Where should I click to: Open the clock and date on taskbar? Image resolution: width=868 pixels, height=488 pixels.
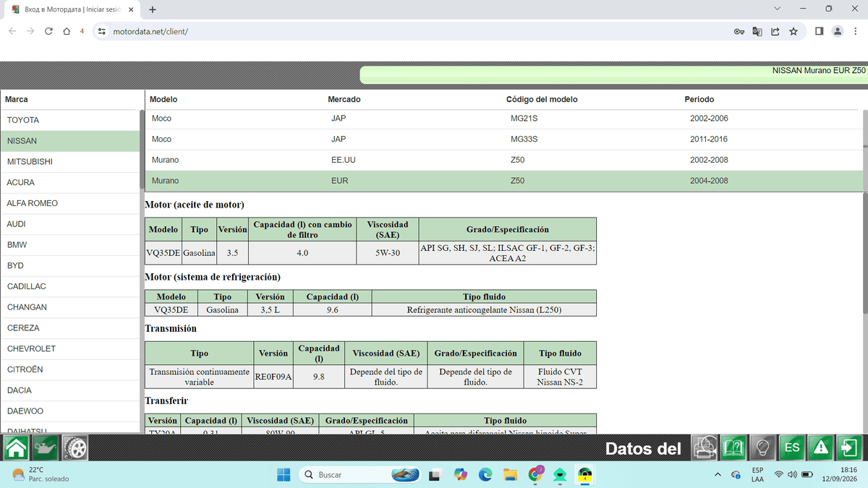(839, 474)
